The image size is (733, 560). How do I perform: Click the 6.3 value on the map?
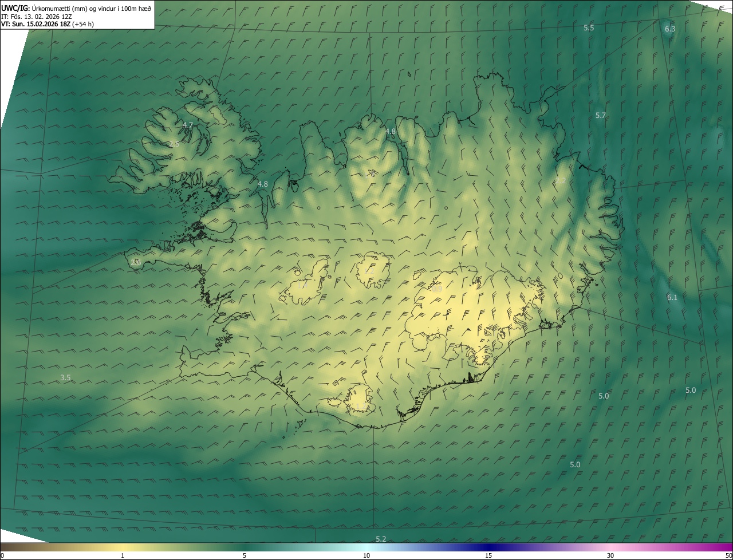click(670, 29)
